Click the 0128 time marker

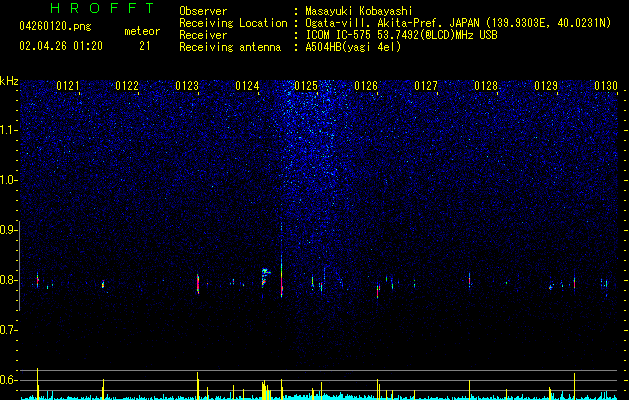(x=486, y=86)
